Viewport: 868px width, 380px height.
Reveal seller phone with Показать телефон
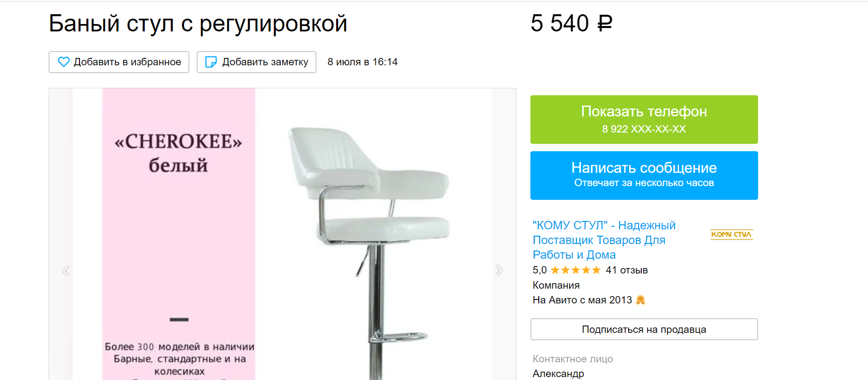(644, 119)
